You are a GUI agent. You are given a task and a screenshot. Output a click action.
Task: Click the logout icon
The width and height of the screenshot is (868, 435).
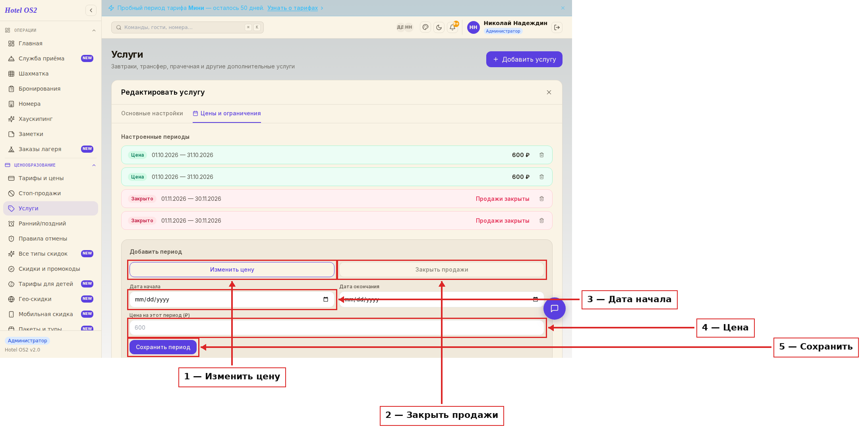tap(557, 27)
